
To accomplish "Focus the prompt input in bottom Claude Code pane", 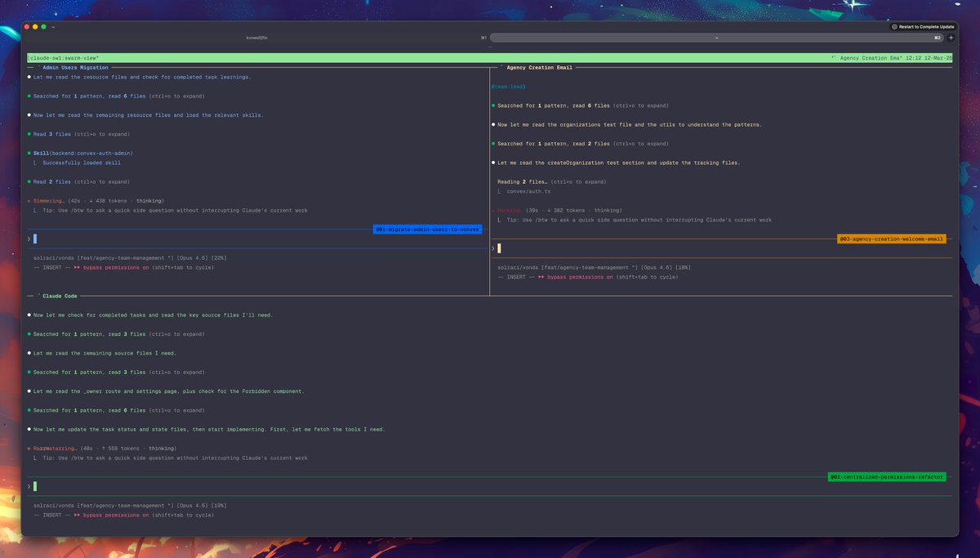I will [x=490, y=486].
